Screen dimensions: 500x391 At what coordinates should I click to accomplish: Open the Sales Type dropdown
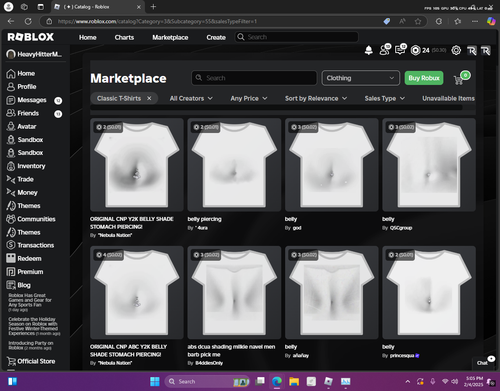click(x=385, y=98)
